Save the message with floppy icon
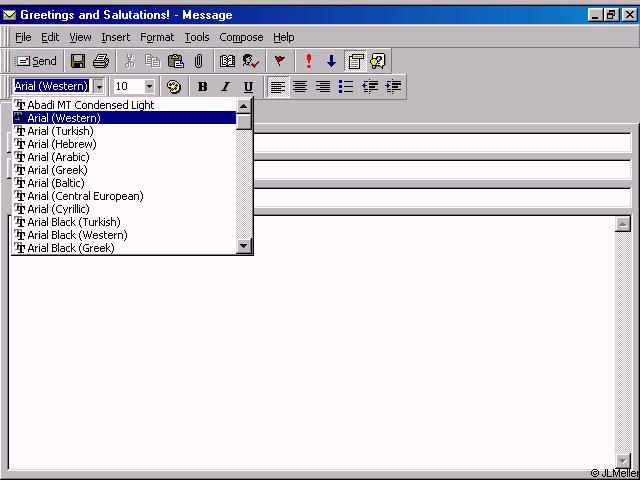 (78, 61)
